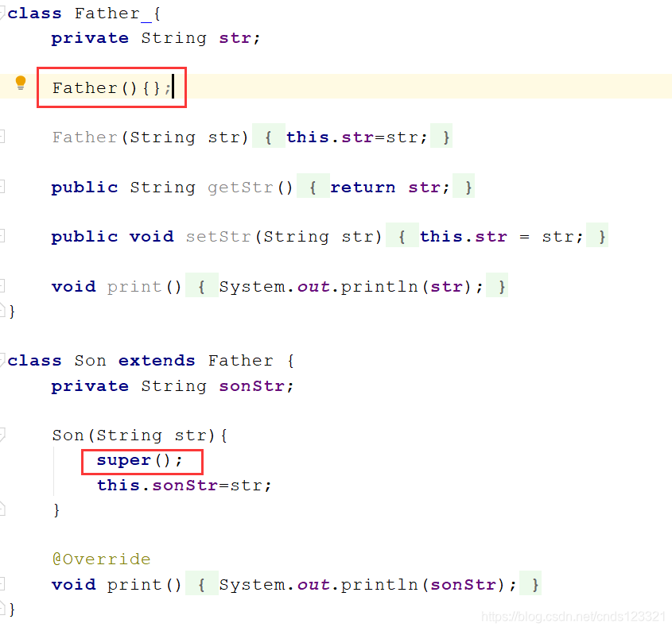Click 'getStr' method name
Viewport: 672px width, 631px height.
pos(240,188)
